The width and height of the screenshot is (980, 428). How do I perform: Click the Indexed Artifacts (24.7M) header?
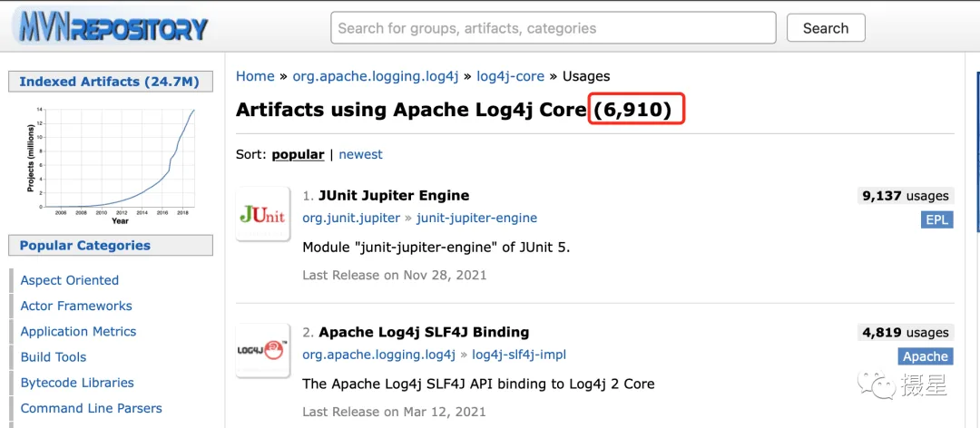[x=111, y=82]
